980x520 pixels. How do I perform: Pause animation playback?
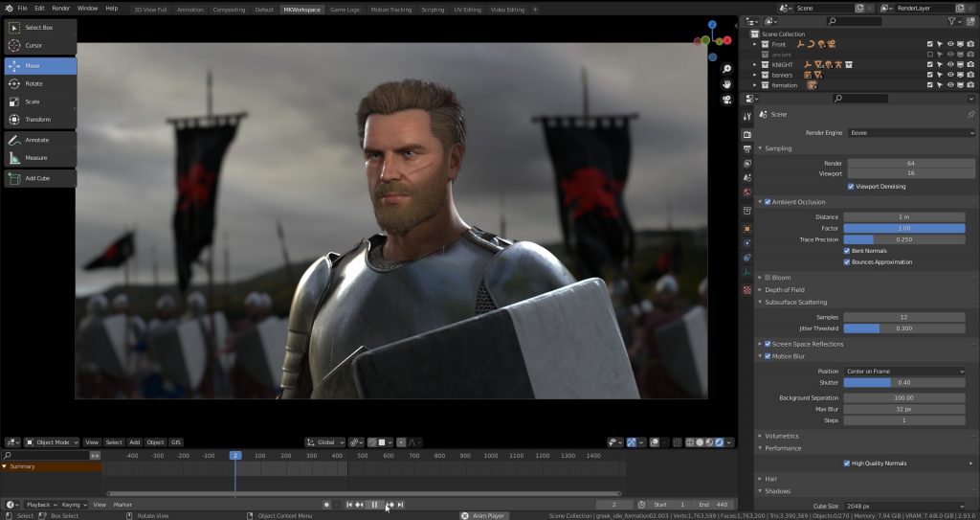[x=374, y=505]
